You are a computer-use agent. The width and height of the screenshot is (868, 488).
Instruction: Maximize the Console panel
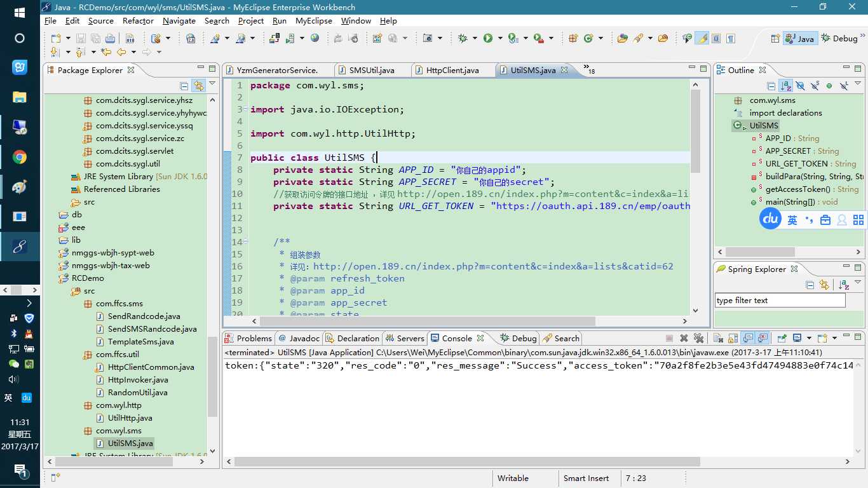pos(858,337)
